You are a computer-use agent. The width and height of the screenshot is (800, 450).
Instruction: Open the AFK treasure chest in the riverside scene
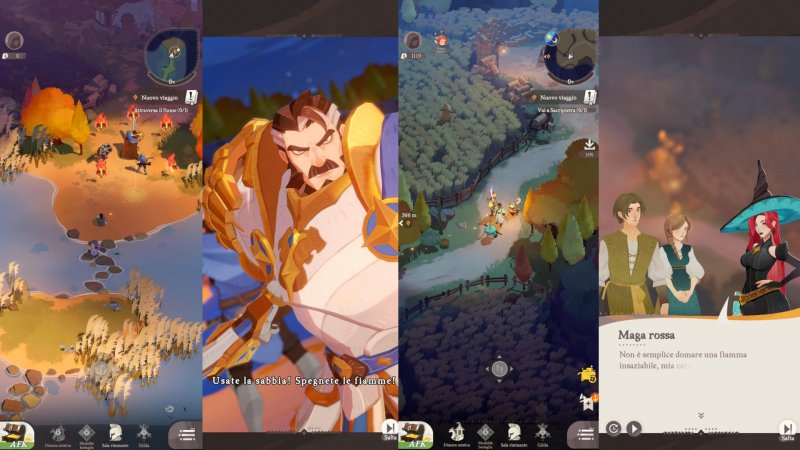[17, 434]
